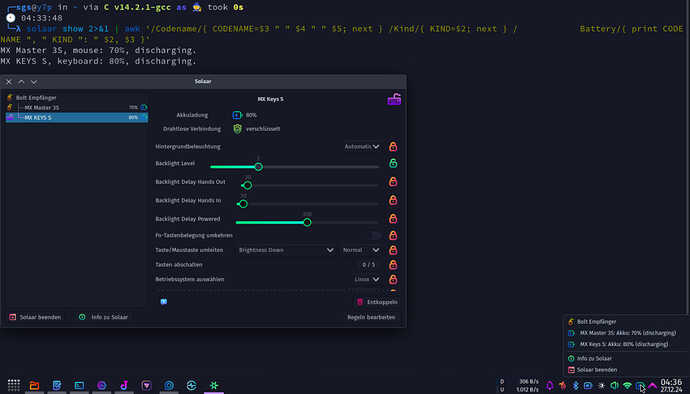Click the Solaar window shade-up arrow button
Viewport: 690px width, 394px height.
tap(21, 82)
